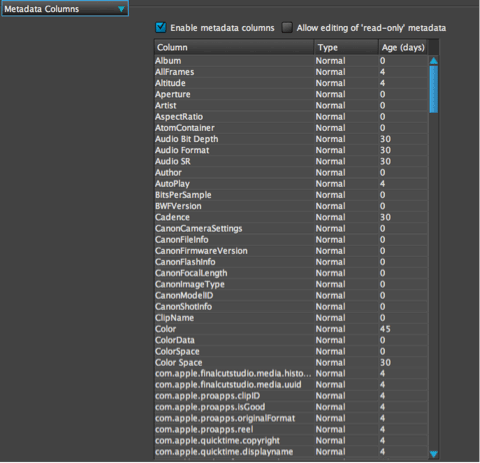
Task: Select the com.apple.proapps.reel row
Action: (291, 429)
